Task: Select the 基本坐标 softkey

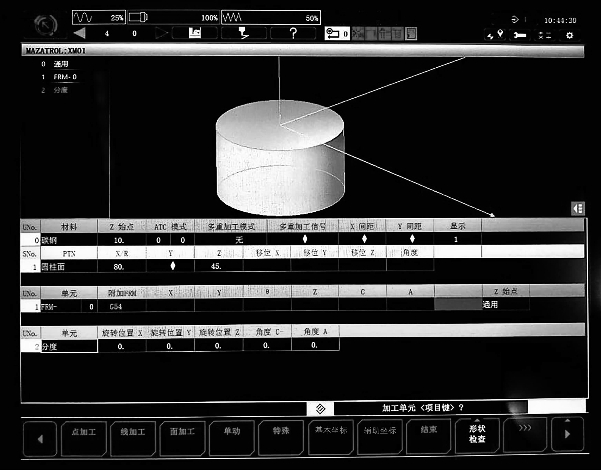Action: 331,436
